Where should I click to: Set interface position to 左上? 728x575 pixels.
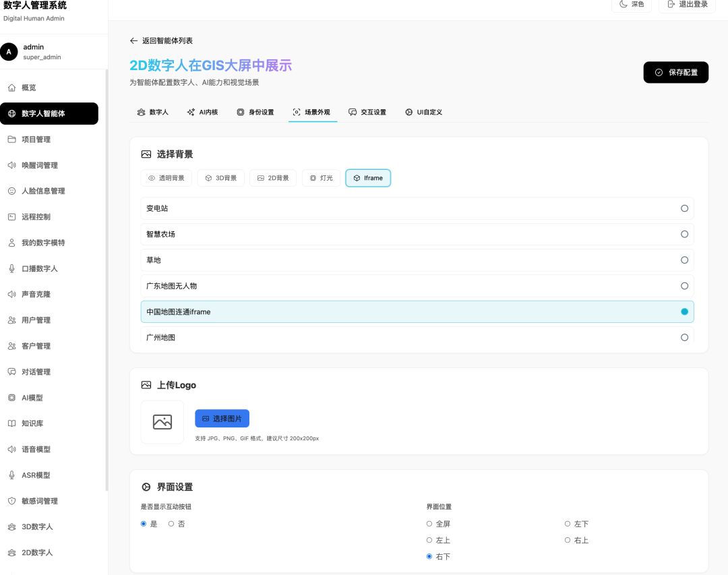click(x=429, y=540)
